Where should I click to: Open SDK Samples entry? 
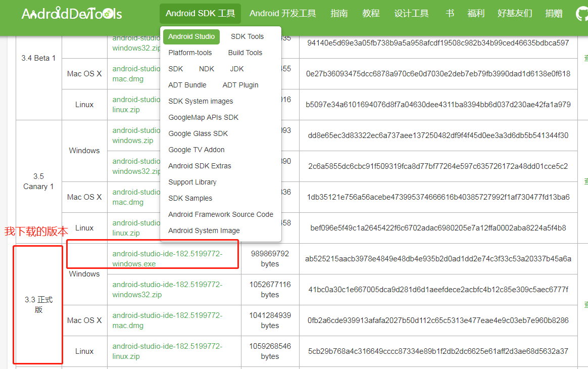point(190,198)
